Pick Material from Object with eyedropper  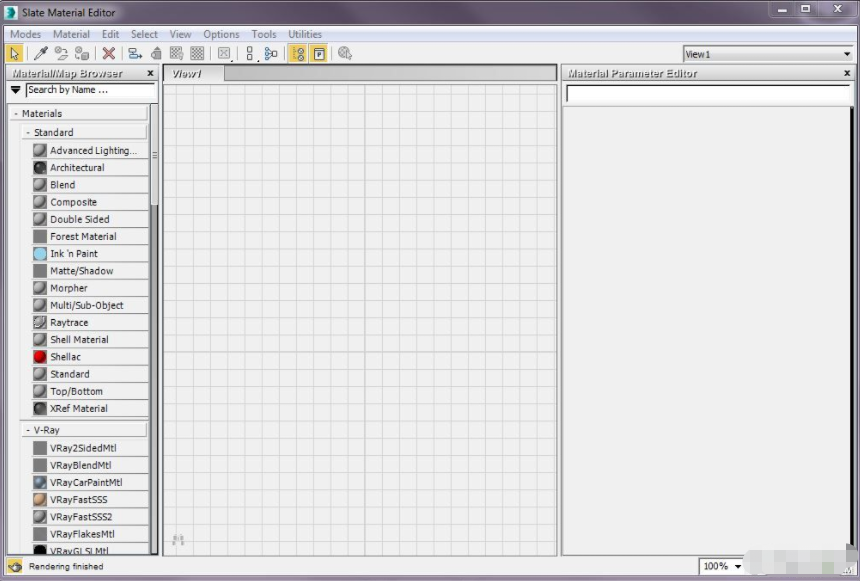(41, 54)
